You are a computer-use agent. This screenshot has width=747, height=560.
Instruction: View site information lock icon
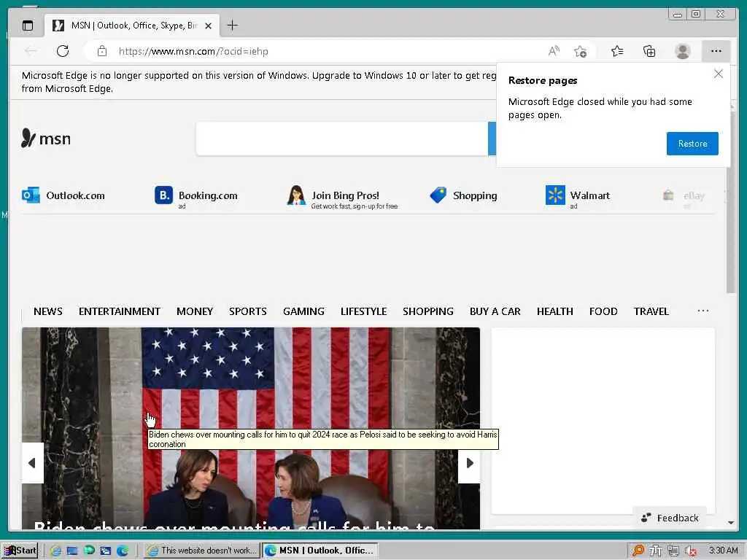[102, 51]
